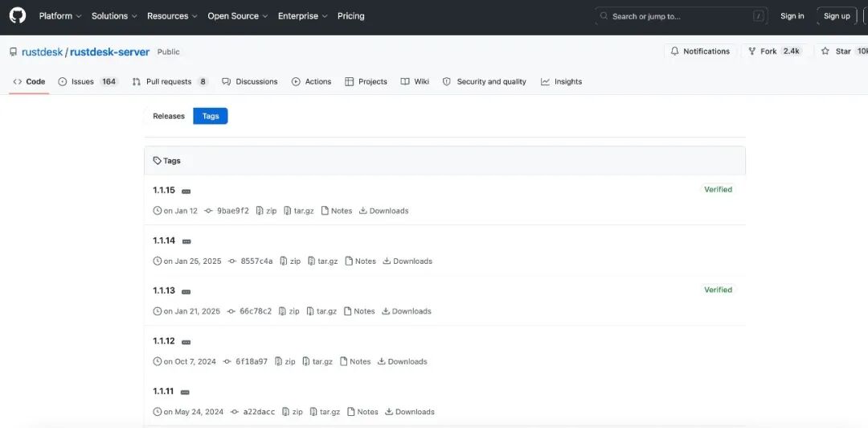The height and width of the screenshot is (428, 868).
Task: Star the repository
Action: pyautogui.click(x=842, y=51)
